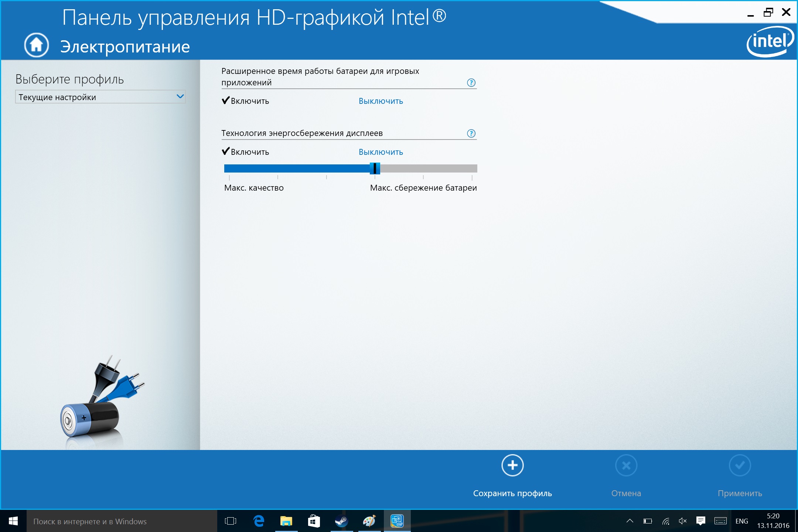
Task: Open help for display power saving technology
Action: click(x=471, y=133)
